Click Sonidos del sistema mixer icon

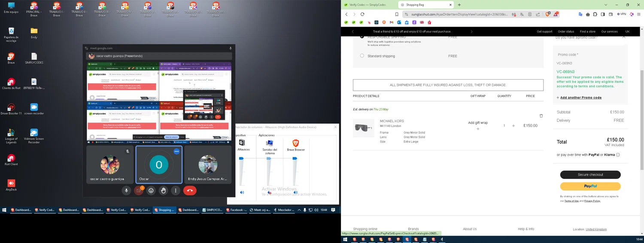270,143
